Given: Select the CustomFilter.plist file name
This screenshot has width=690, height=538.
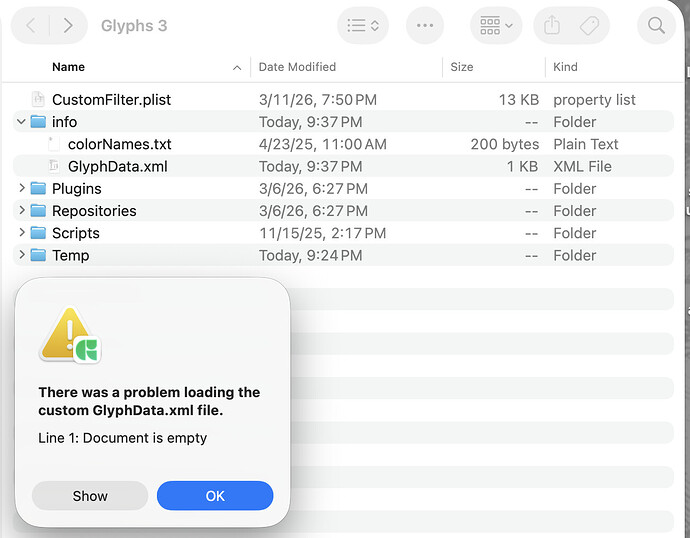Looking at the screenshot, I should point(111,100).
